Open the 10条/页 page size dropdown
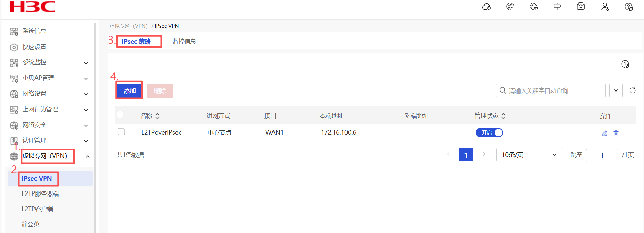The width and height of the screenshot is (644, 233). [529, 155]
